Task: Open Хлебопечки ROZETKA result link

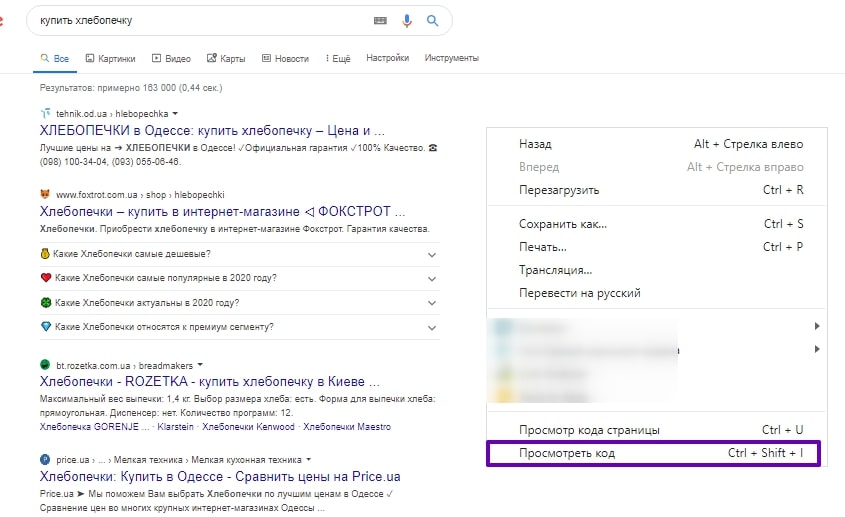Action: [x=210, y=382]
